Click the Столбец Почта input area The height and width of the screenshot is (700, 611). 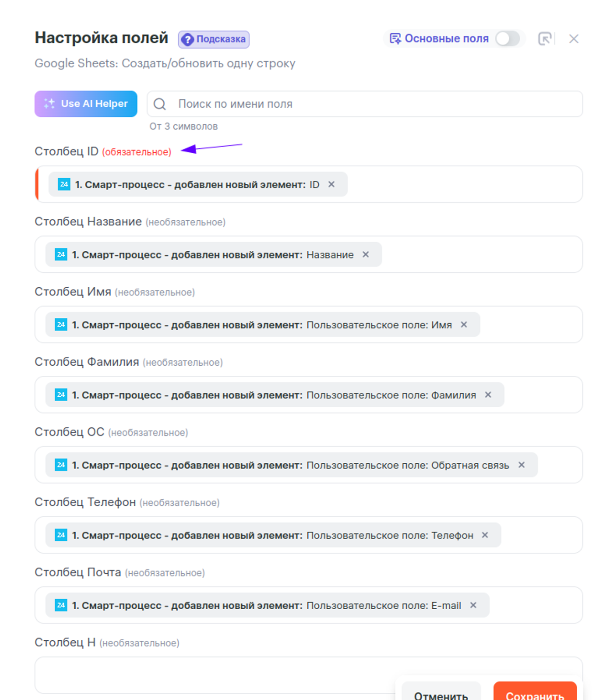533,605
